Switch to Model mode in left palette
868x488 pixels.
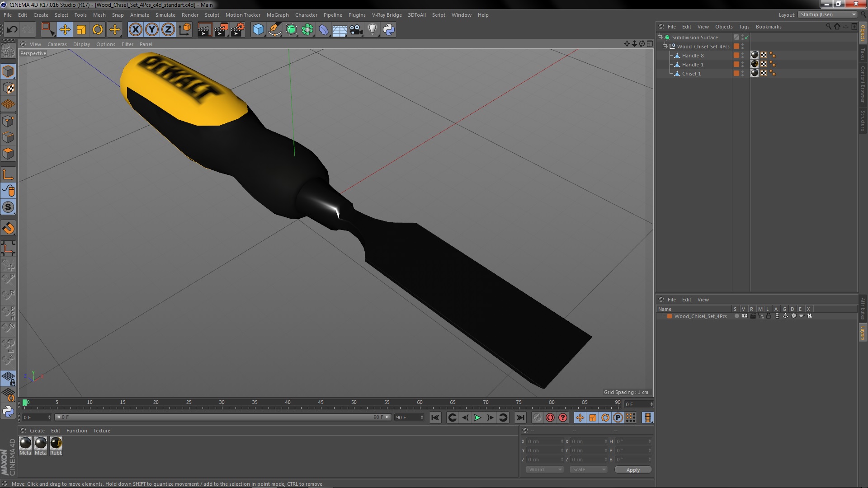click(8, 72)
